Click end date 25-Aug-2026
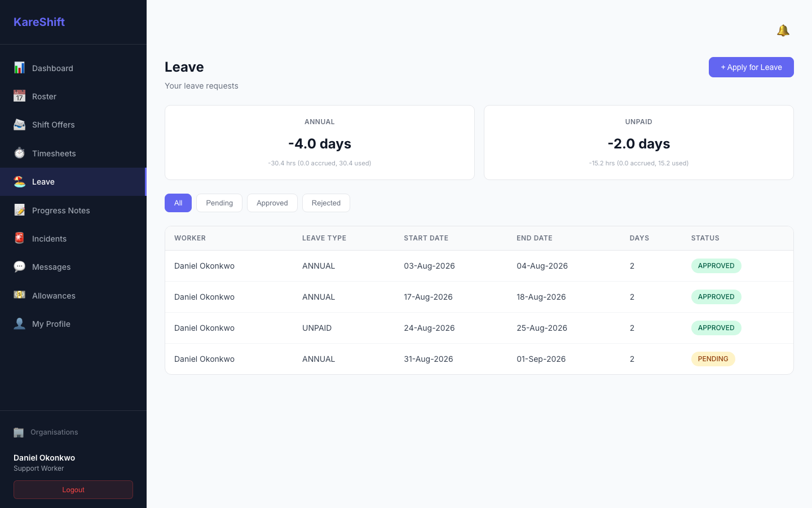Image resolution: width=812 pixels, height=508 pixels. pos(542,328)
